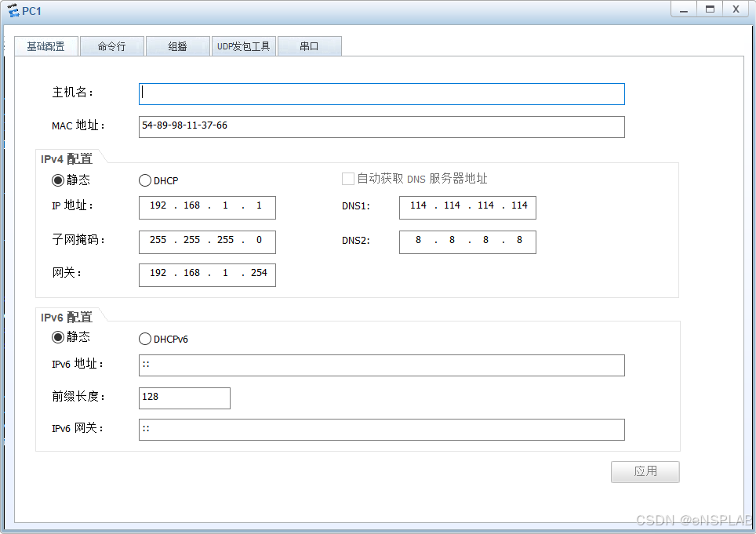
Task: Click the DNS2 field 8.8.8.8
Action: (x=467, y=242)
